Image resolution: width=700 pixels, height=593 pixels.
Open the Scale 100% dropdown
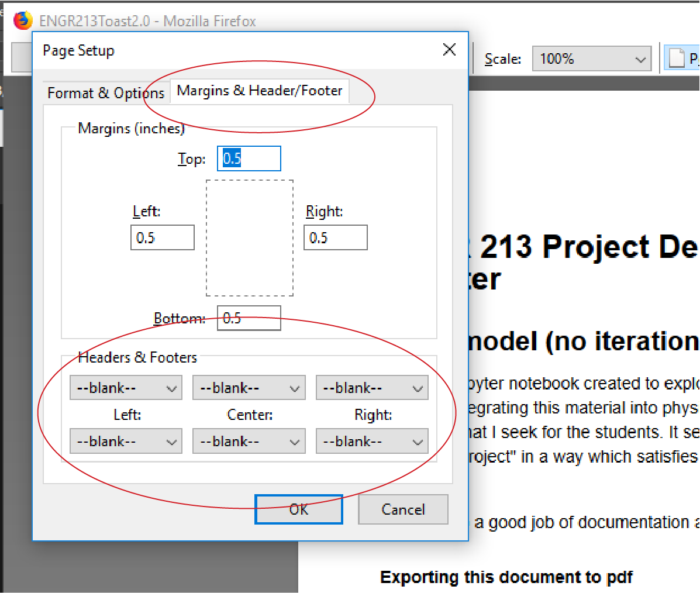click(x=591, y=59)
